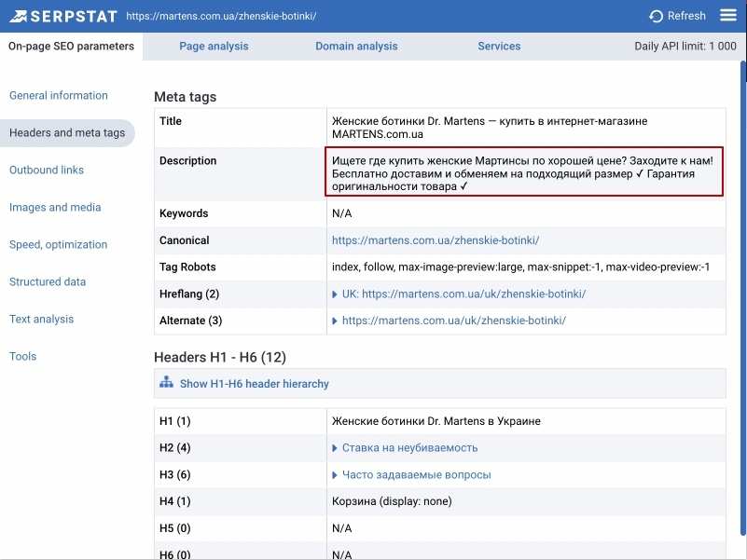Open the Alternate uk/zhenskie-botinki link
747x560 pixels.
[454, 321]
